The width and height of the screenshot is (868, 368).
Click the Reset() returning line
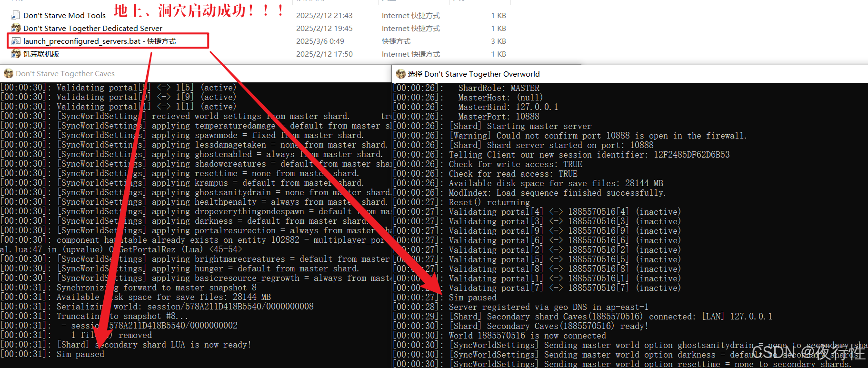pyautogui.click(x=461, y=202)
